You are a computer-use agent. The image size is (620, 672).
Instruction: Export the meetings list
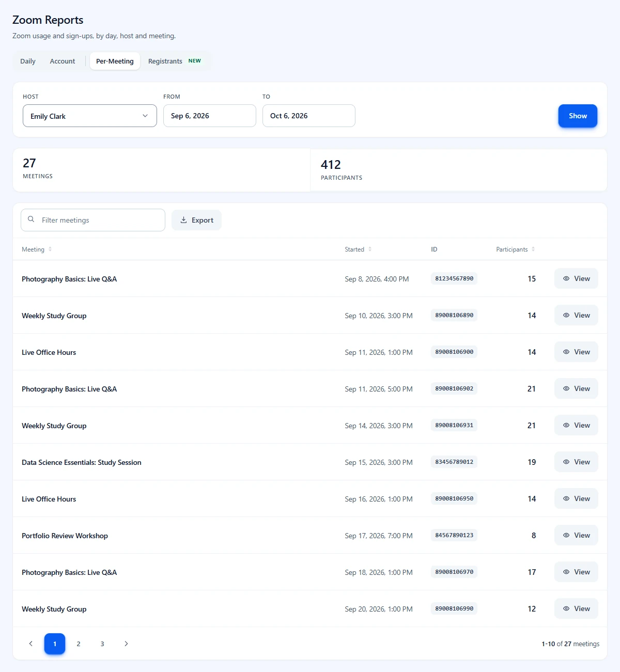click(x=196, y=220)
